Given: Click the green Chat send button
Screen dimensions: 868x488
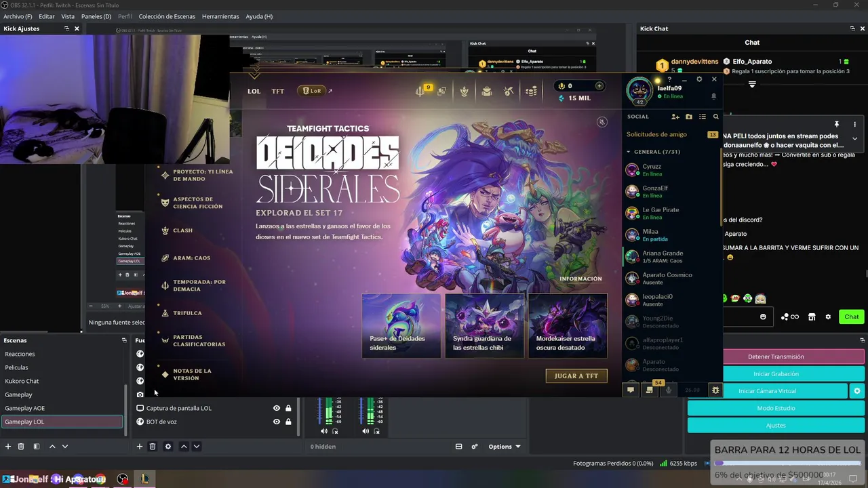Looking at the screenshot, I should 852,317.
